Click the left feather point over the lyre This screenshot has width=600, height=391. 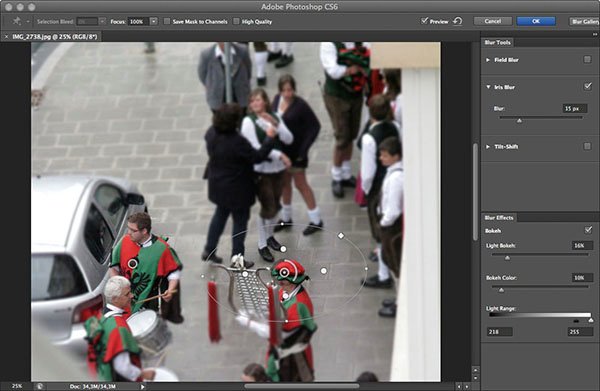(245, 274)
